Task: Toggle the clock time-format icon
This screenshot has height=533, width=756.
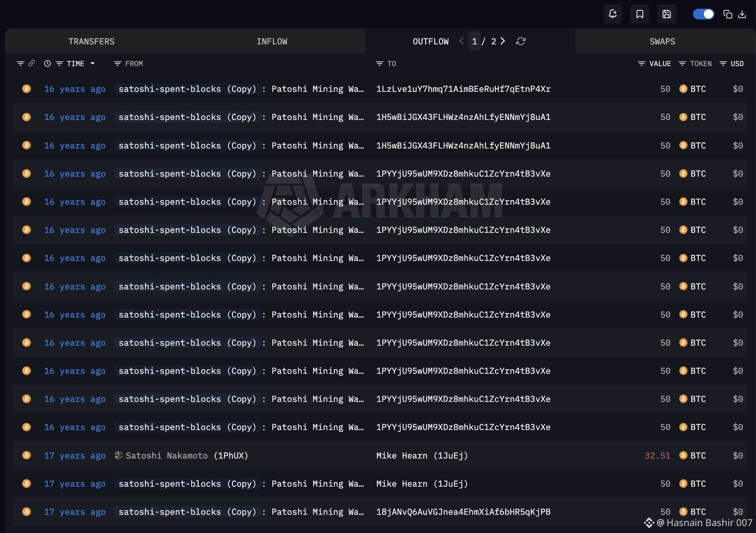Action: (x=47, y=63)
